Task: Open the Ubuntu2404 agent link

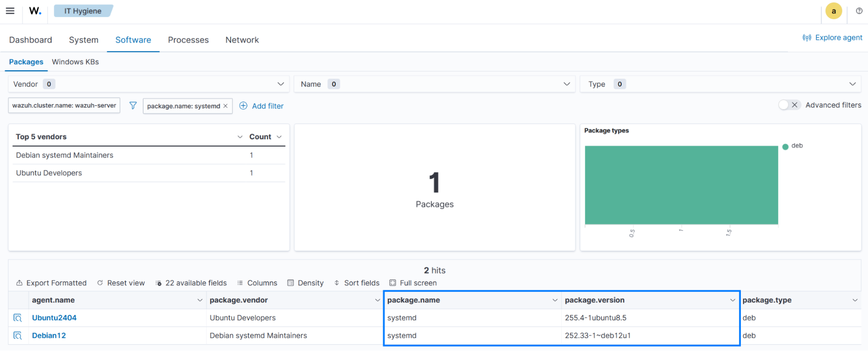Action: [54, 318]
